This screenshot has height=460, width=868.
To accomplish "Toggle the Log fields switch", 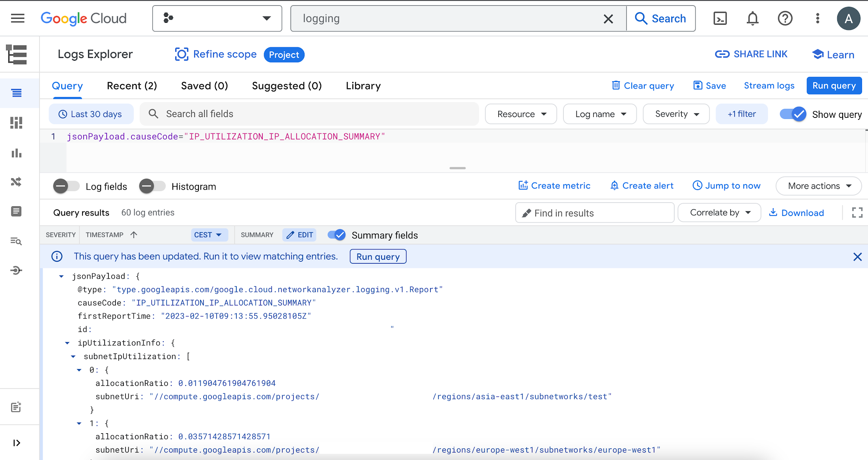I will coord(66,186).
